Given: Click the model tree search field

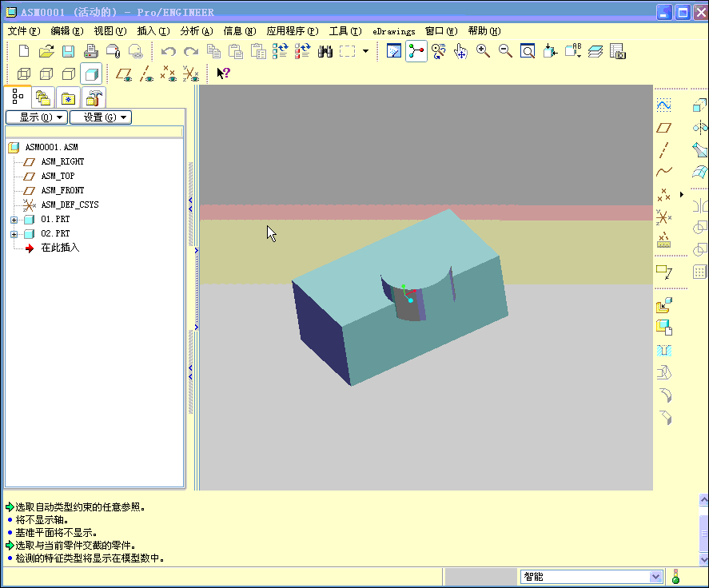Looking at the screenshot, I should pyautogui.click(x=94, y=132).
